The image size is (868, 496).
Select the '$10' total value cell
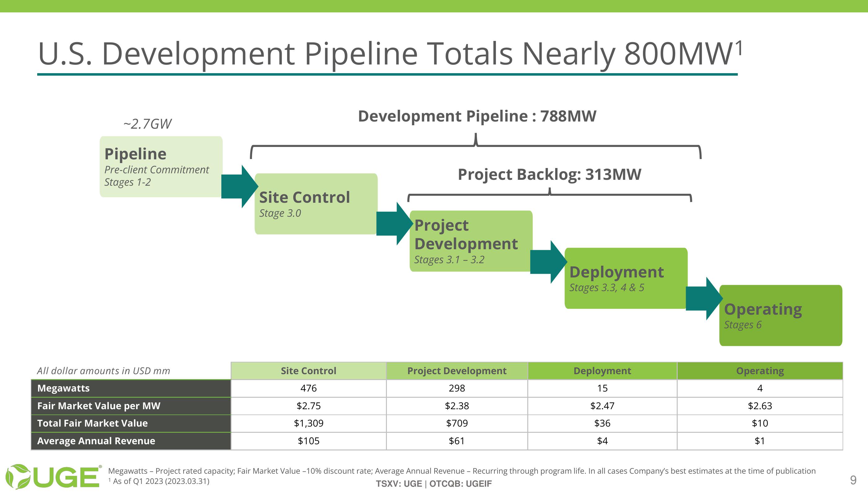tap(760, 423)
